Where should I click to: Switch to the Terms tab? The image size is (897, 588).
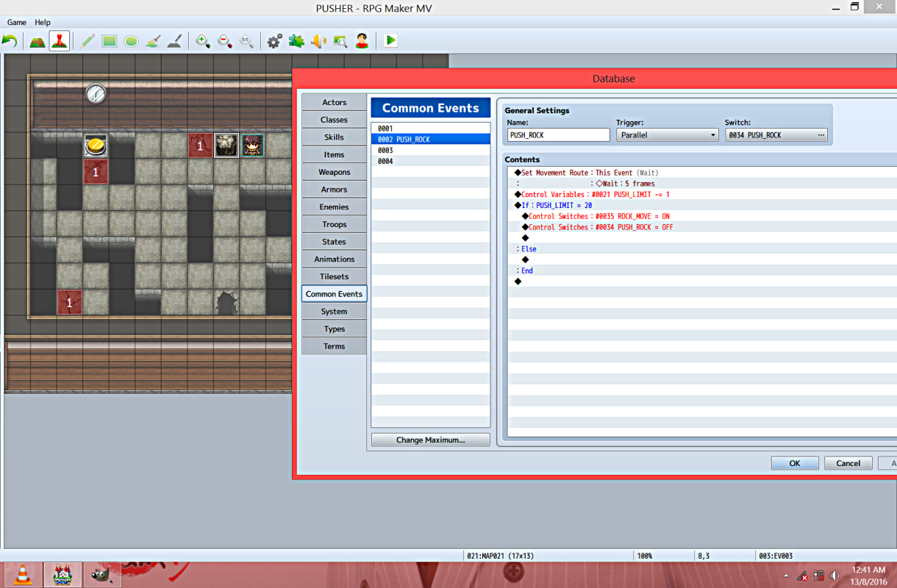(x=334, y=346)
